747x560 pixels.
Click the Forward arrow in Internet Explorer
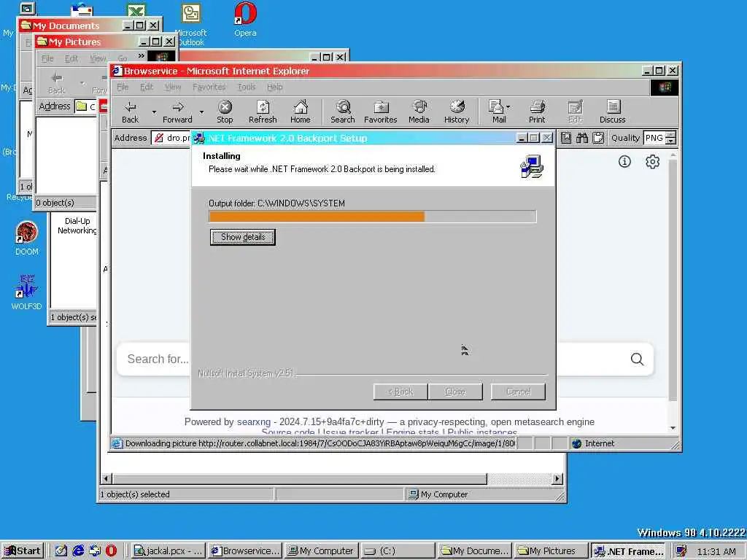pos(177,112)
